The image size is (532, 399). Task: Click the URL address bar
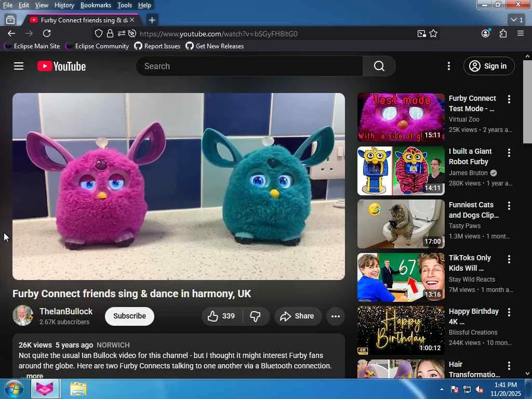(x=219, y=34)
